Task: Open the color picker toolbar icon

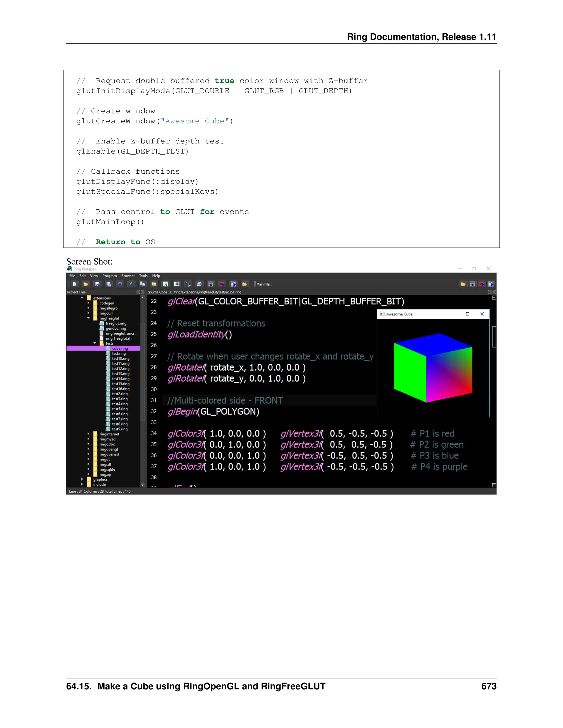Action: 177,284
